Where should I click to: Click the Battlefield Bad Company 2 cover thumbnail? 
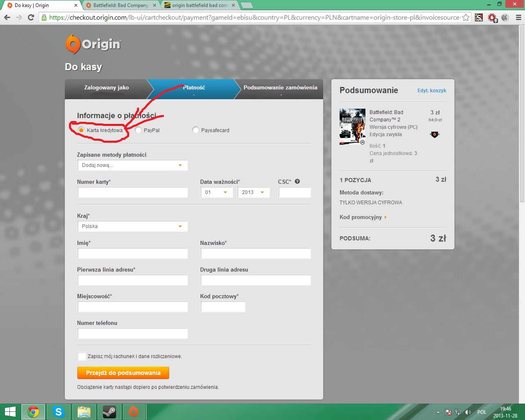coord(352,127)
